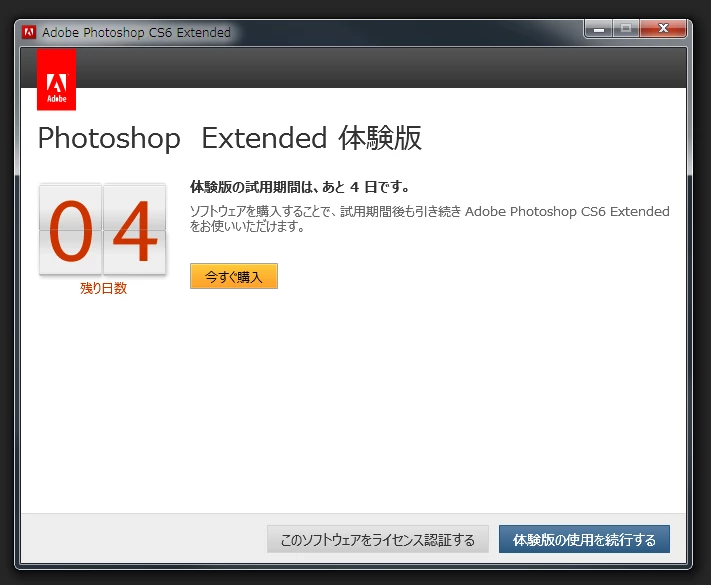Click the 残り日数 label

[103, 288]
